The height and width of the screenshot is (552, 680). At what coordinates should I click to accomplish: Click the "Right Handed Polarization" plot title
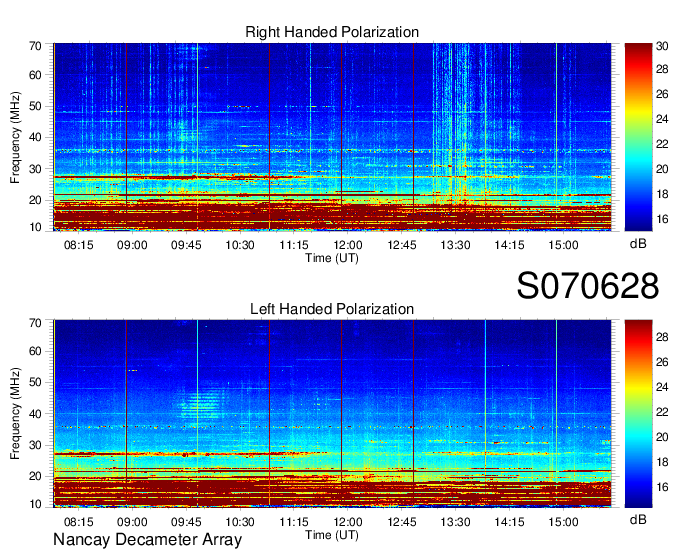[332, 32]
